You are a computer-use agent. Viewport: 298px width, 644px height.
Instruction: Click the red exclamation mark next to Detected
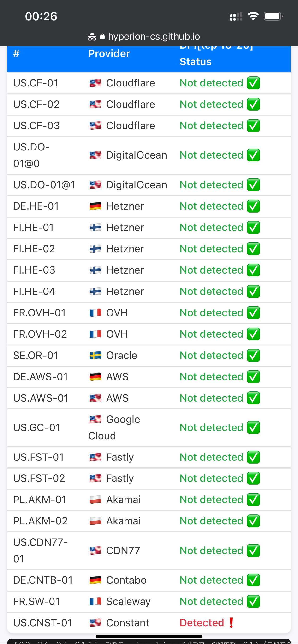click(x=231, y=623)
